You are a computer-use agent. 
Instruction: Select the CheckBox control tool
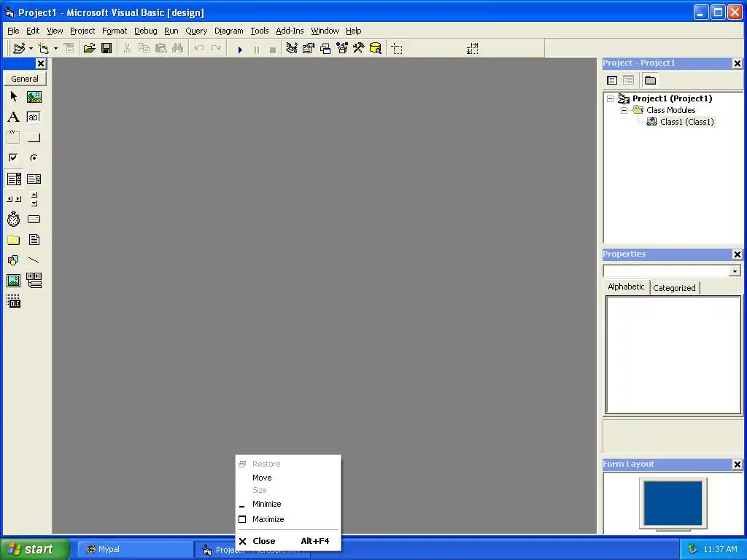[13, 157]
